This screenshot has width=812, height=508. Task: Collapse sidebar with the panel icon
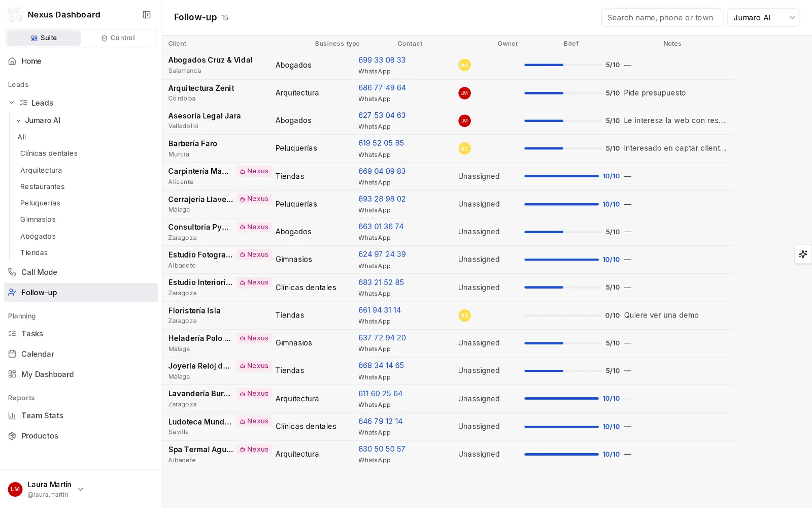(x=147, y=15)
